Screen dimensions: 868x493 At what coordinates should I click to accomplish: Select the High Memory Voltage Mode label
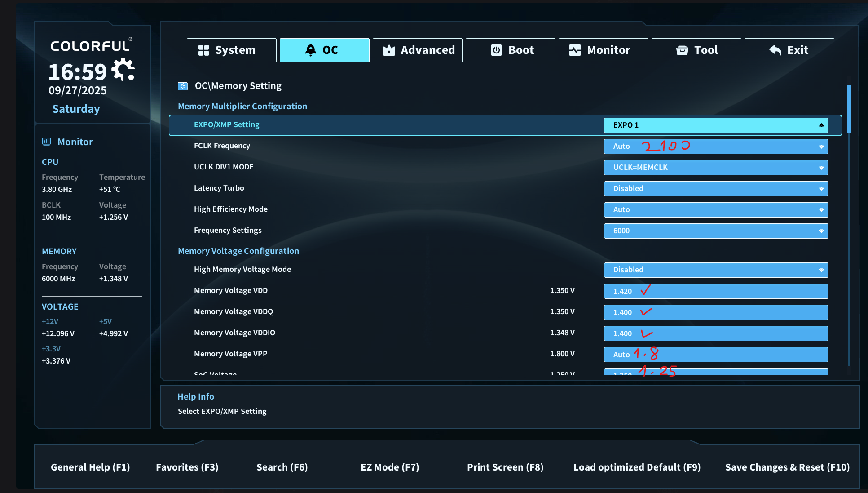point(242,269)
